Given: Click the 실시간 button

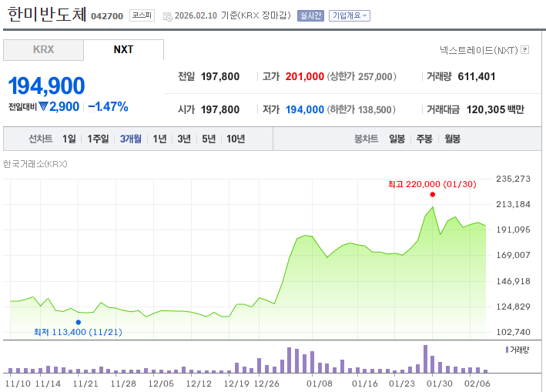Looking at the screenshot, I should click(x=310, y=15).
